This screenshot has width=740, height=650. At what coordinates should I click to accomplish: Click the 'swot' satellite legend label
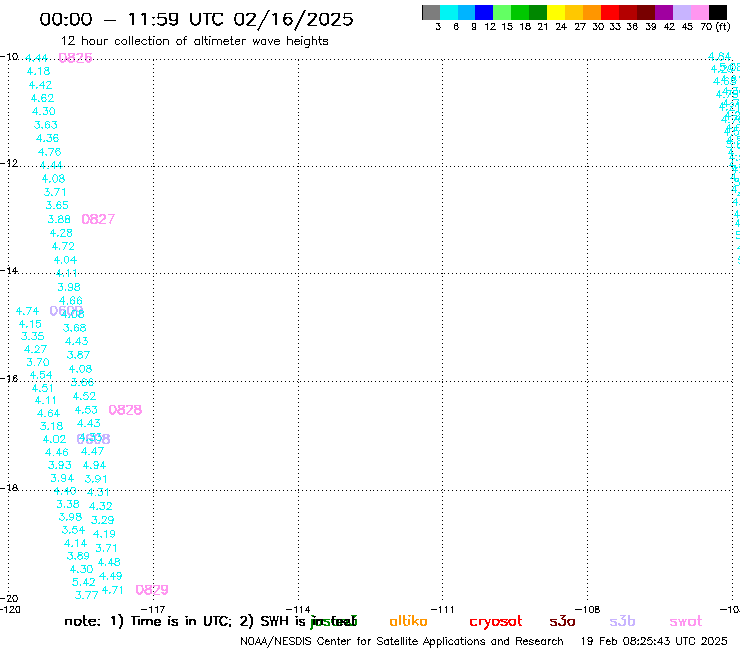(x=686, y=621)
